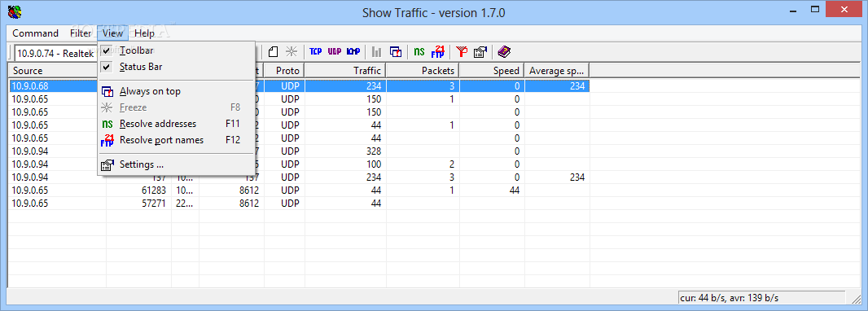Image resolution: width=868 pixels, height=311 pixels.
Task: Click the FTP 21 resolve ports toolbar icon
Action: 438,51
